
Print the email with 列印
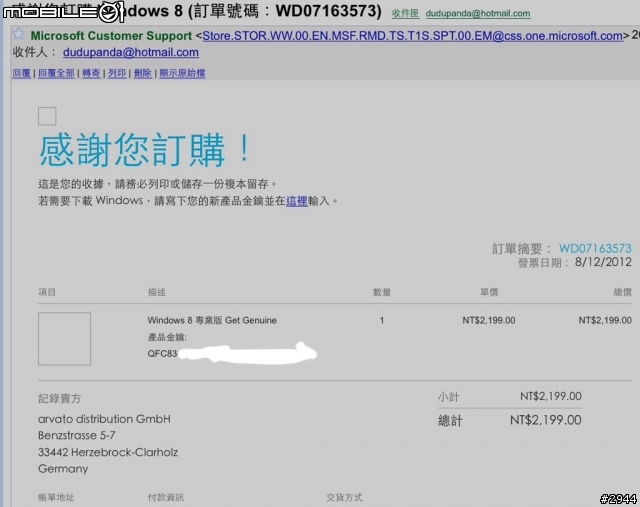(x=117, y=73)
